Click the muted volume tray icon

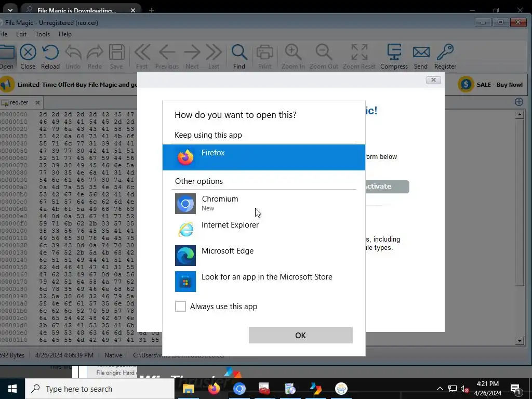464,389
